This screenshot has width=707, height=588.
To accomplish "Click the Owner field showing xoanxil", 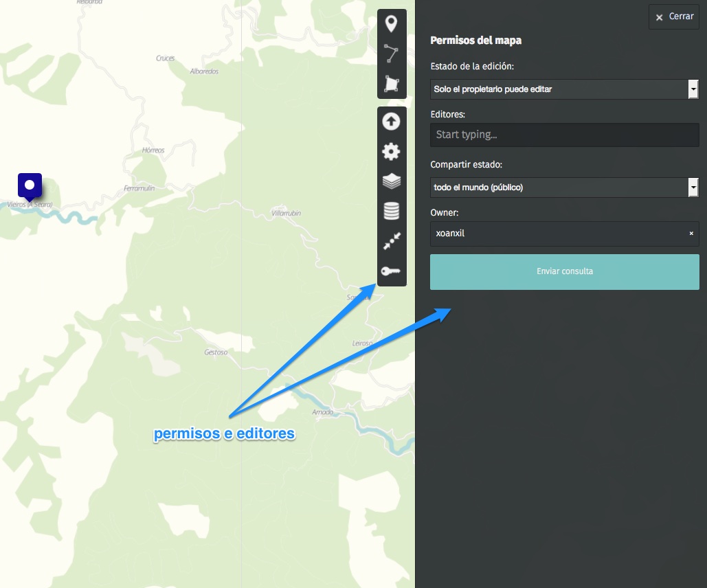I will 557,234.
